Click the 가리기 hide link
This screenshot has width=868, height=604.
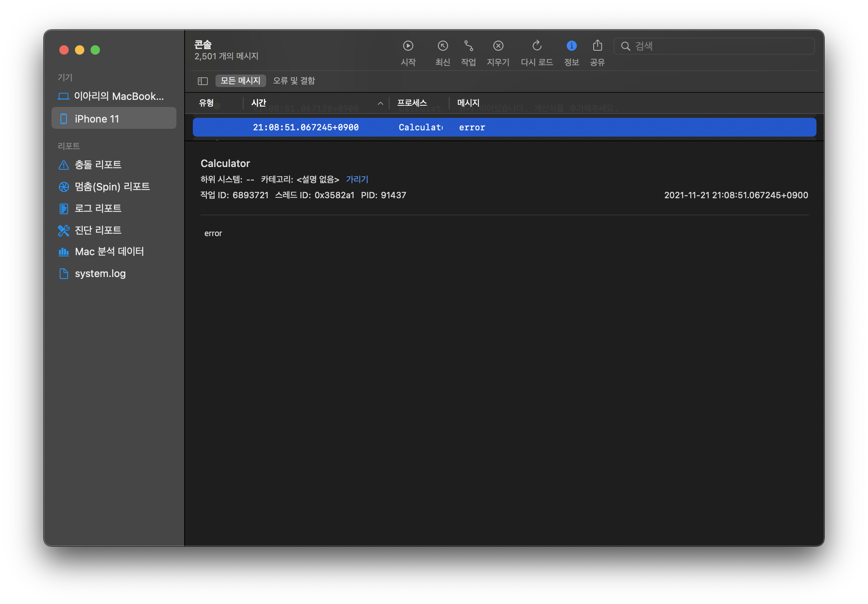(357, 179)
